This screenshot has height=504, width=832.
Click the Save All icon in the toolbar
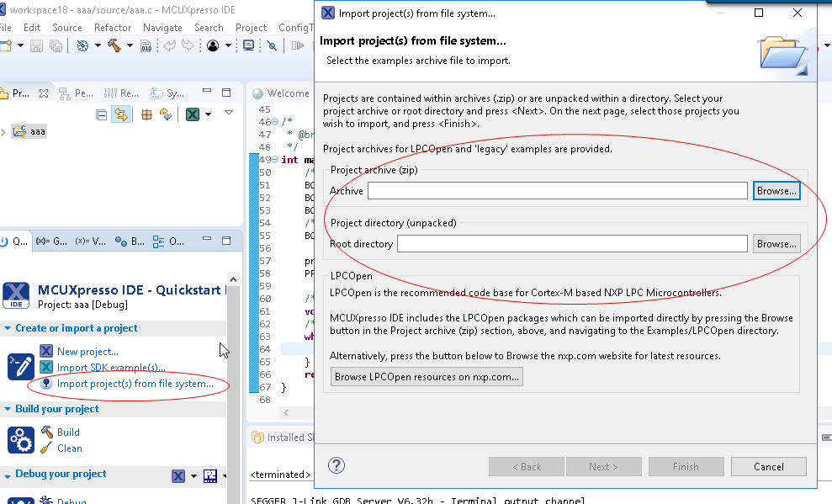click(56, 46)
